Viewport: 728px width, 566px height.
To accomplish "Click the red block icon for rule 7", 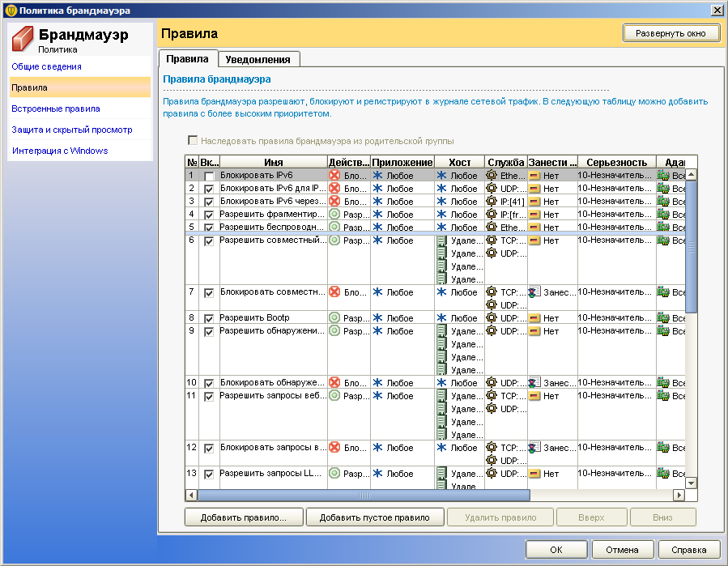I will (334, 292).
